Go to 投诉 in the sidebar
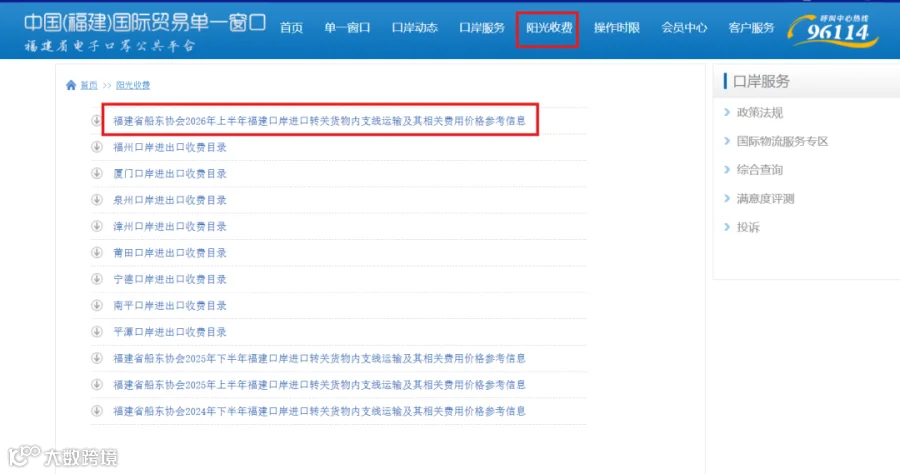This screenshot has height=474, width=900. pos(748,227)
